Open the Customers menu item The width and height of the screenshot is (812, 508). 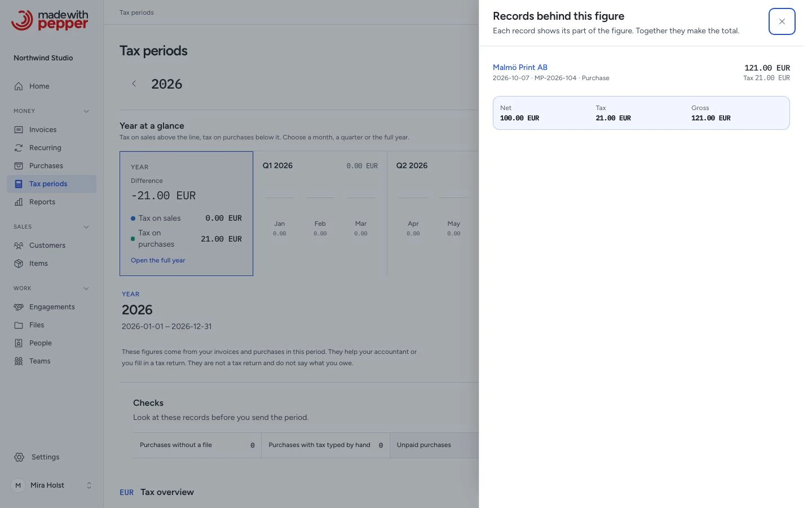(52, 246)
